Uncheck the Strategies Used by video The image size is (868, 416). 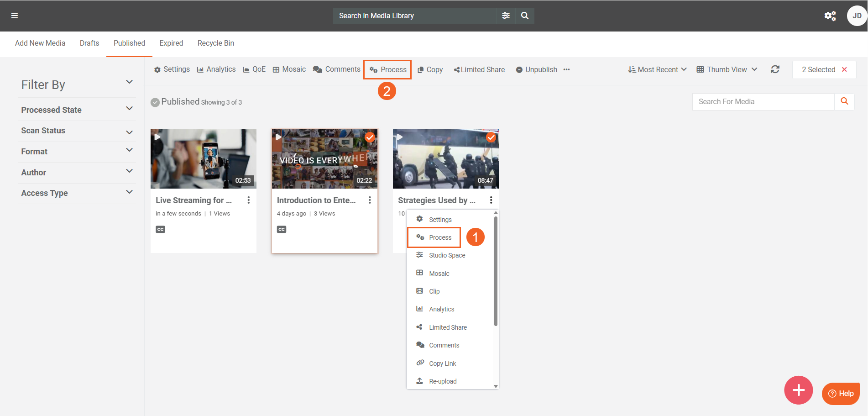click(x=491, y=137)
